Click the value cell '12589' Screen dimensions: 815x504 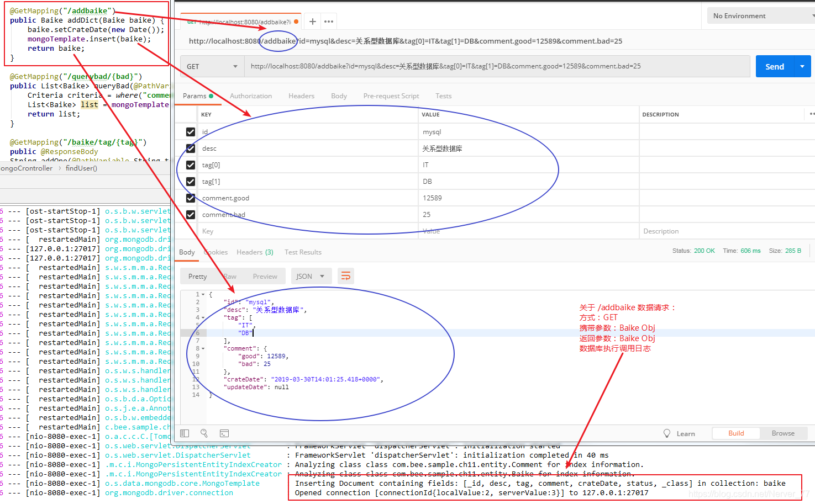click(x=528, y=198)
